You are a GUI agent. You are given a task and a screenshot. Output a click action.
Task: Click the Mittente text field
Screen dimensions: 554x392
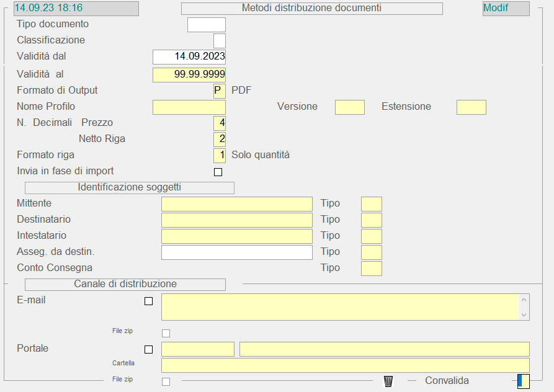tap(236, 204)
